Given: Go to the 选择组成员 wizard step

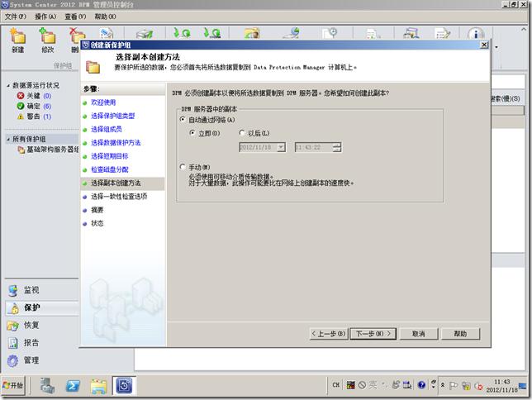Looking at the screenshot, I should tap(107, 130).
